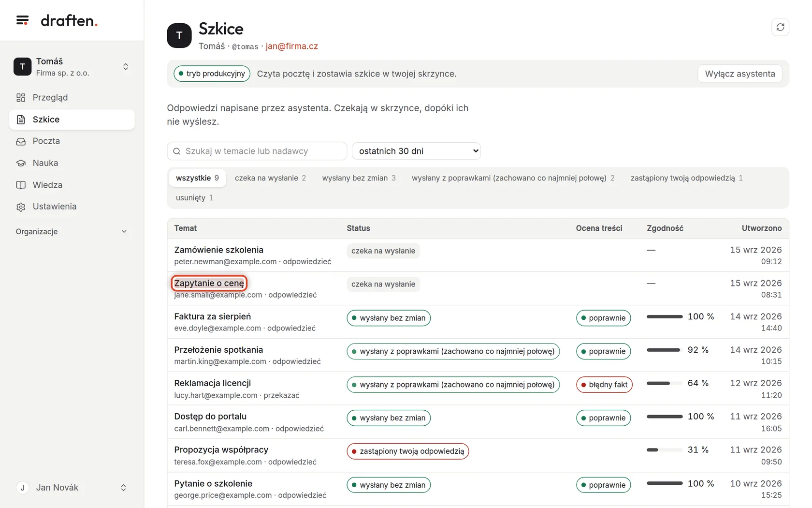Open the ostatnich 30 dni dropdown
This screenshot has width=812, height=508.
coord(416,151)
